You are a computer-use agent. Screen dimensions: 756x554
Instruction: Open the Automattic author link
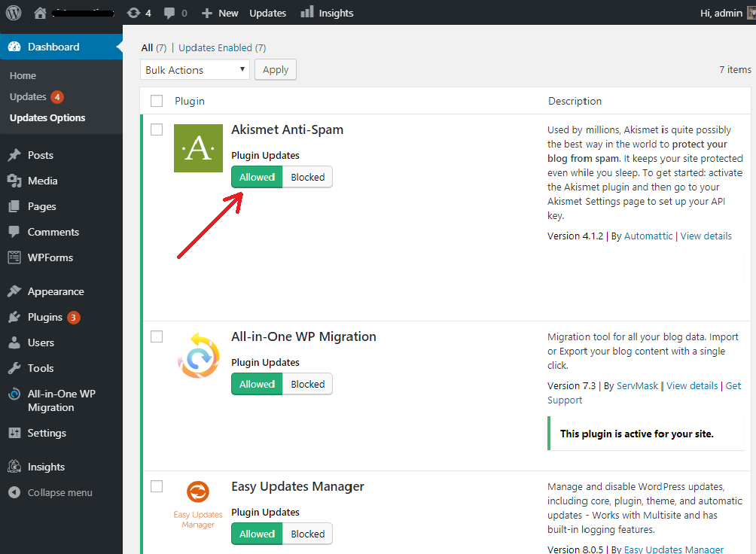[x=648, y=236]
